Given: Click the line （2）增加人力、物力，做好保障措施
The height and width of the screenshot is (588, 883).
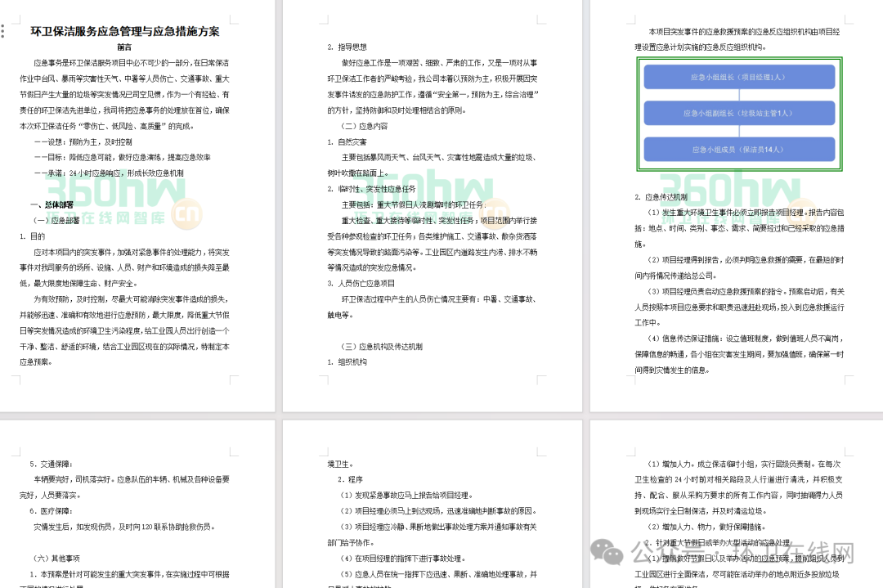Looking at the screenshot, I should click(706, 527).
